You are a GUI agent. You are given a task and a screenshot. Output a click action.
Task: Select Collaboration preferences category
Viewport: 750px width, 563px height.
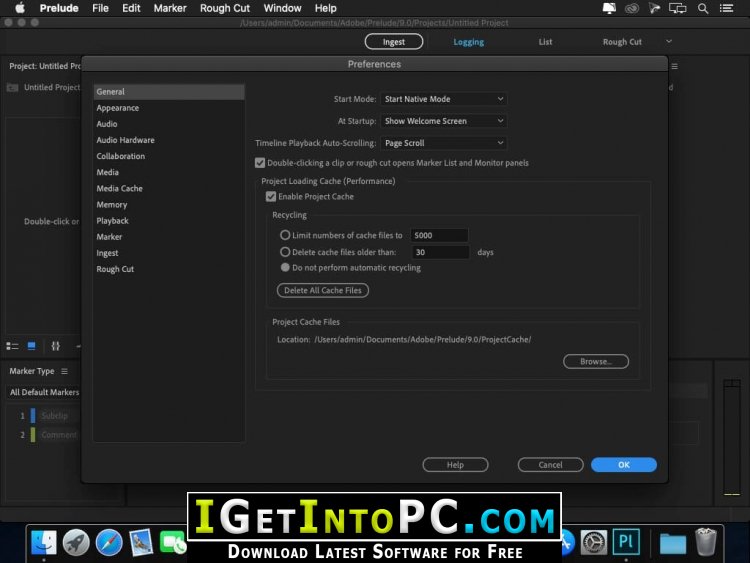(169, 156)
